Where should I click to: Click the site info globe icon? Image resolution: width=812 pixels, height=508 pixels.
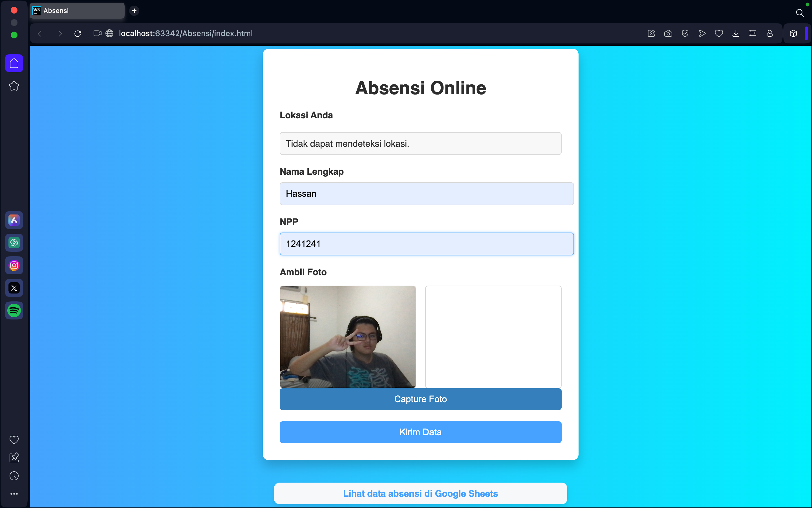109,34
